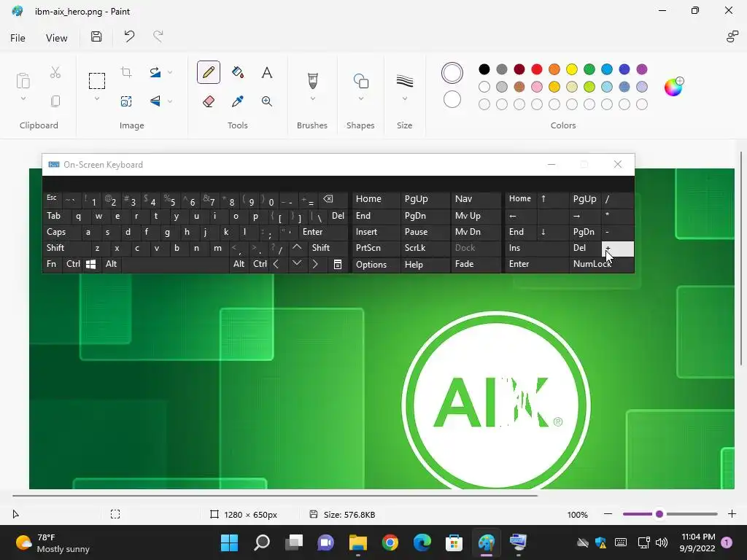Click the Redo arrow

point(158,36)
